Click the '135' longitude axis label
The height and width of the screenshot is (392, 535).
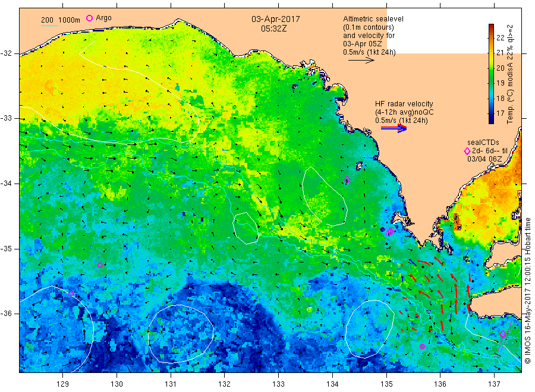386,384
